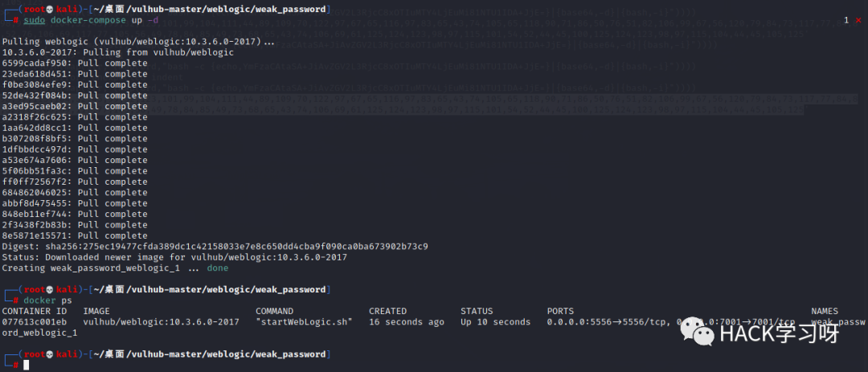Click layer '52de432f084b: Pull complete'
The height and width of the screenshot is (372, 868).
tap(75, 96)
